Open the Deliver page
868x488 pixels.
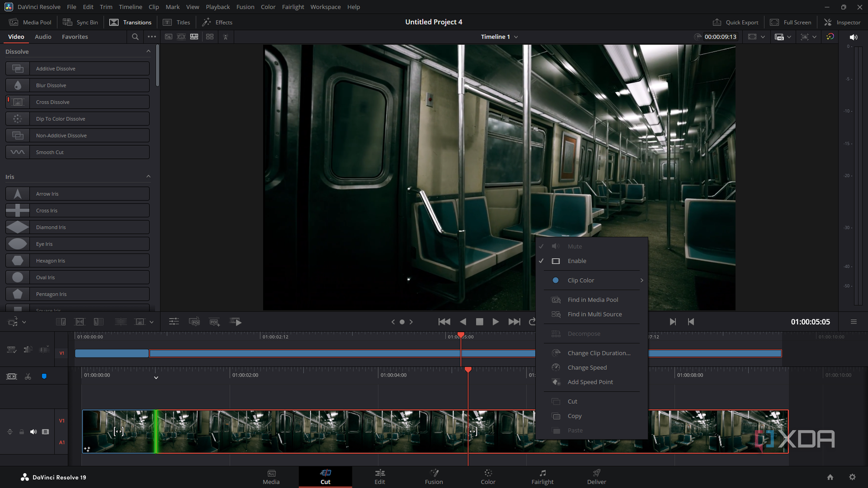[597, 476]
